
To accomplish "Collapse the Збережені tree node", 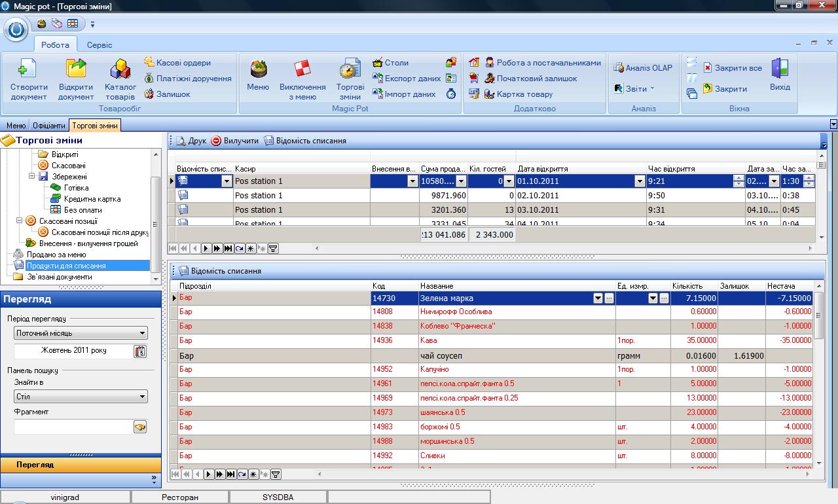I will [x=32, y=177].
